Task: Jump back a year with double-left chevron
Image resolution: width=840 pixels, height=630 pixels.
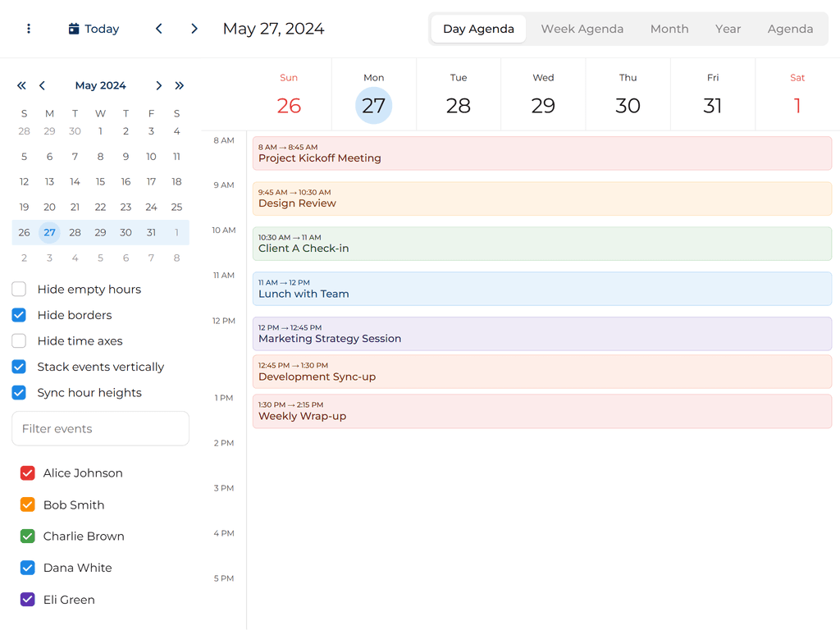Action: (x=21, y=85)
